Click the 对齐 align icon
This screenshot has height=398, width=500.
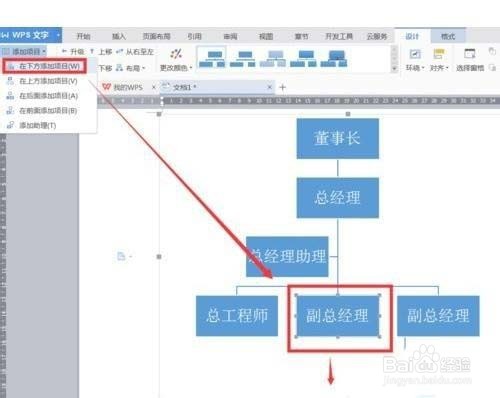pyautogui.click(x=439, y=54)
